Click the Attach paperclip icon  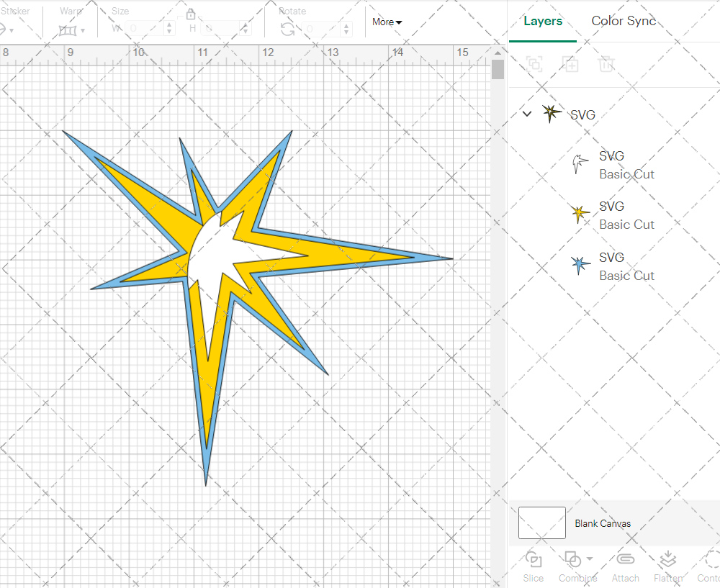tap(625, 560)
